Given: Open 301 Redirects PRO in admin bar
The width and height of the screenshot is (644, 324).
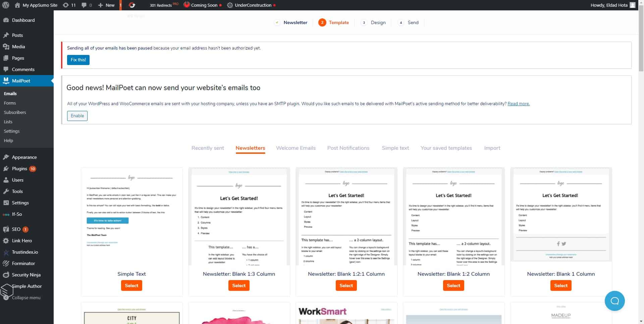Looking at the screenshot, I should (164, 5).
